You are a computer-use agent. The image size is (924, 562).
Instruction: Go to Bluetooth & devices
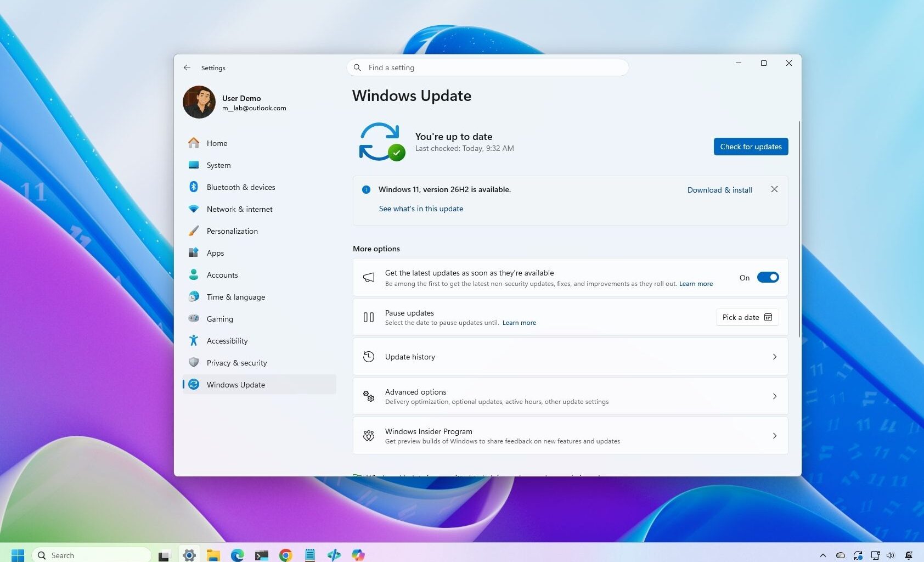tap(259, 187)
